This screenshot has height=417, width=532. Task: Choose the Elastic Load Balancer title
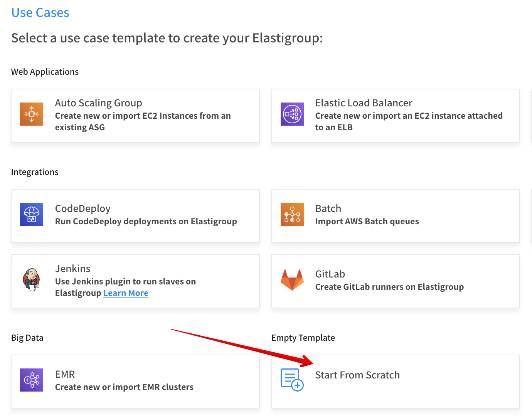coord(364,103)
